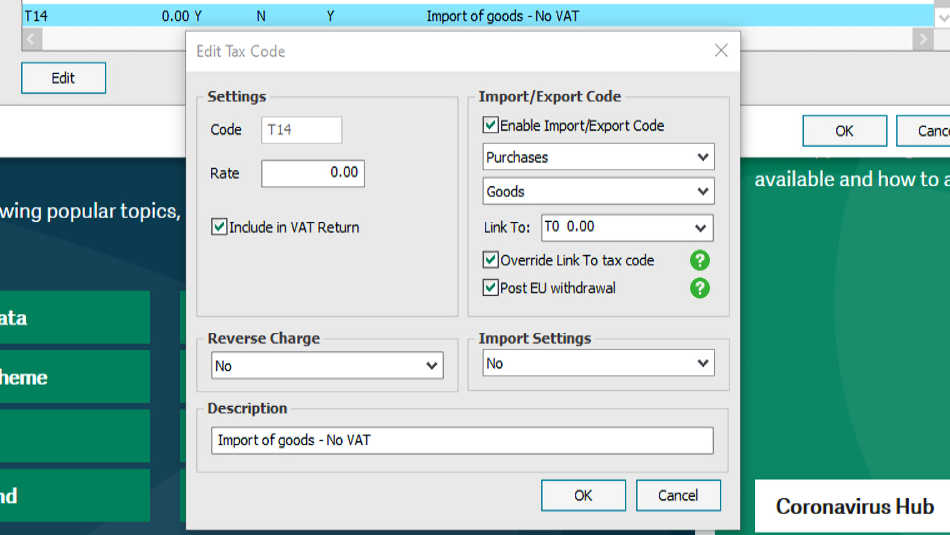The height and width of the screenshot is (535, 950).
Task: Click right arrow of horizontal scrollbar
Action: point(923,40)
